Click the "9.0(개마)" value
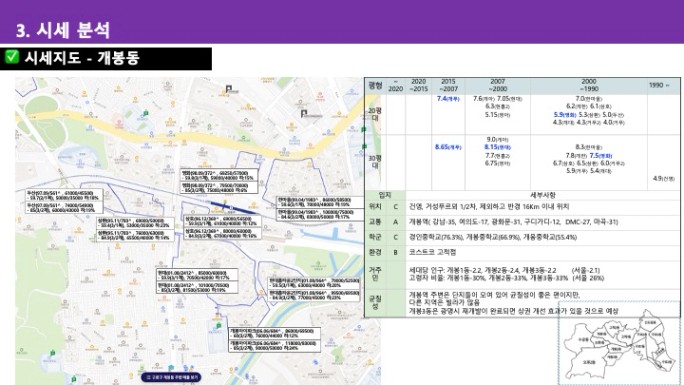This screenshot has height=385, width=684. tap(497, 140)
